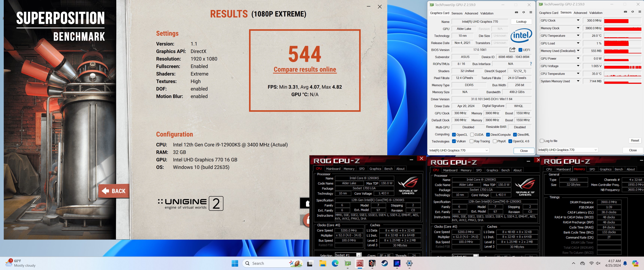Click Close button in GPU-Z Sensors window
This screenshot has height=270, width=644.
pos(633,150)
